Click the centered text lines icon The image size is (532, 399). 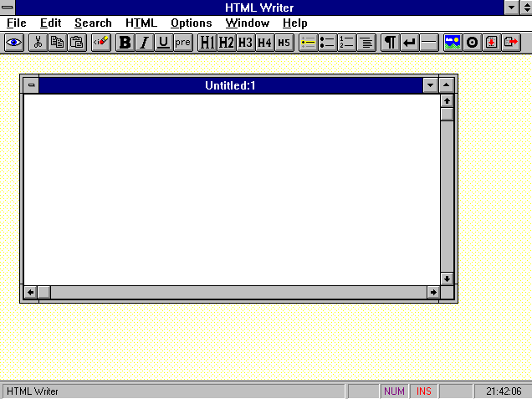tap(366, 43)
